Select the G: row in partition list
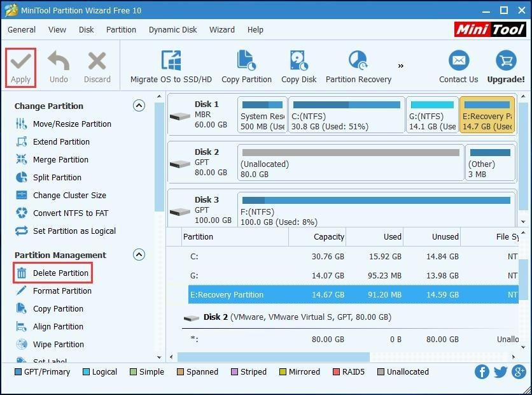Viewport: 532px width, 395px height. [x=353, y=275]
